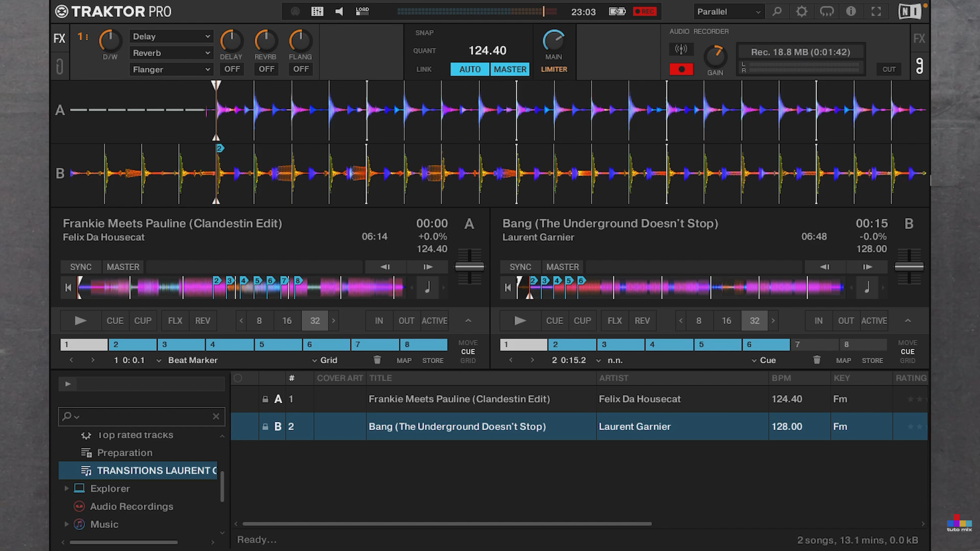This screenshot has width=980, height=551.
Task: Toggle SYNC on Deck A
Action: [81, 267]
